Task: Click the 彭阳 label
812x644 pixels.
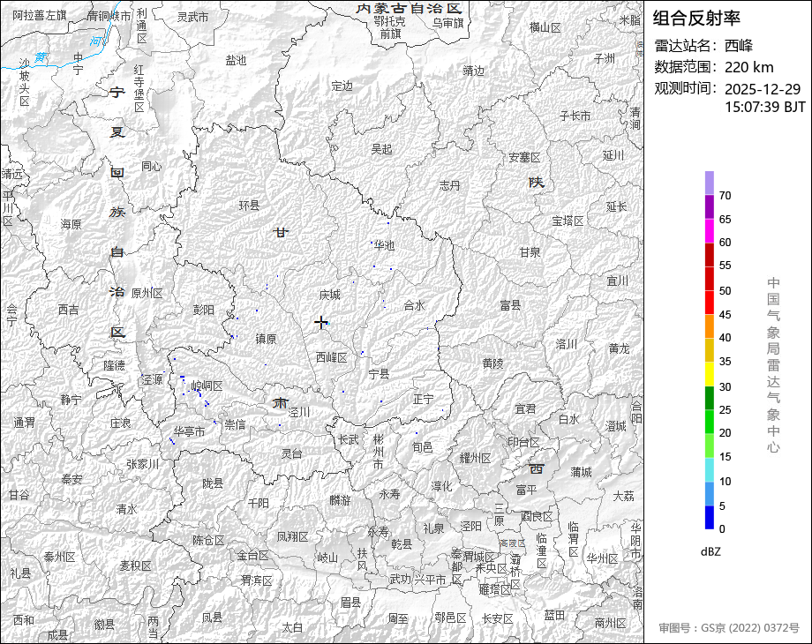Action: tap(204, 309)
